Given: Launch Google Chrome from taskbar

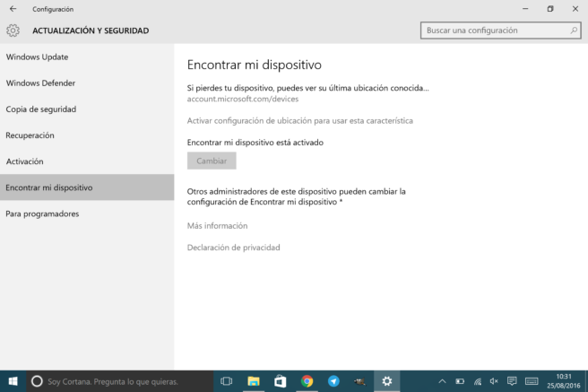Looking at the screenshot, I should (307, 381).
